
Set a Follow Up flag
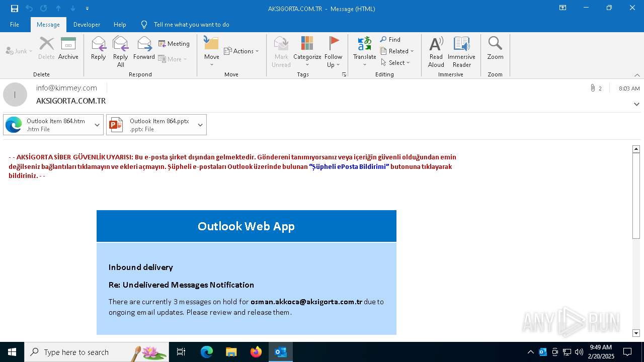coord(333,52)
